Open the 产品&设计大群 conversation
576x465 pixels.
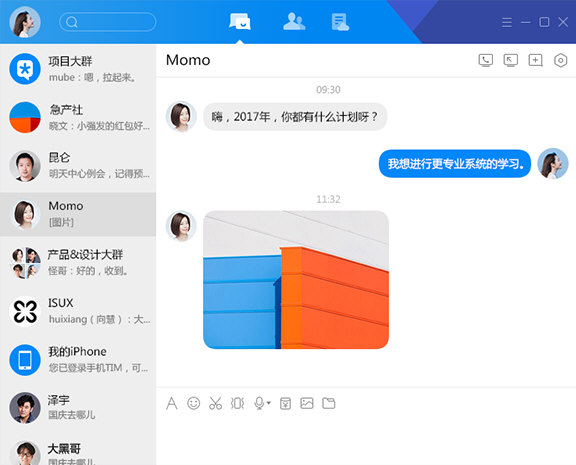78,263
